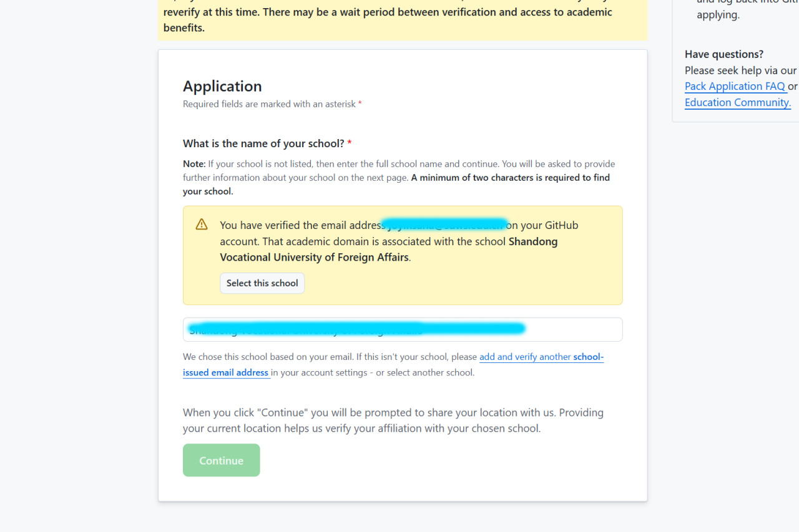Click the blurred email address in the notice
Viewport: 799px width, 532px height.
444,225
